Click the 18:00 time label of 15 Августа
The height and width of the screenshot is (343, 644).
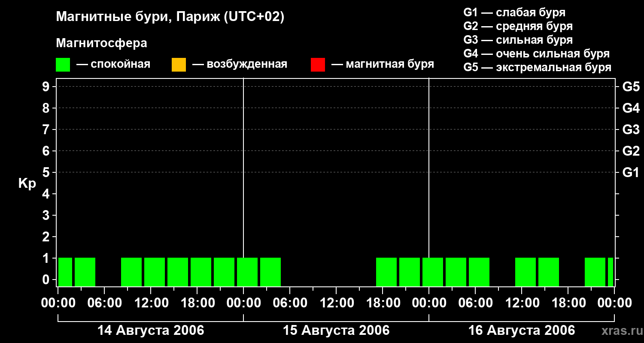click(383, 303)
